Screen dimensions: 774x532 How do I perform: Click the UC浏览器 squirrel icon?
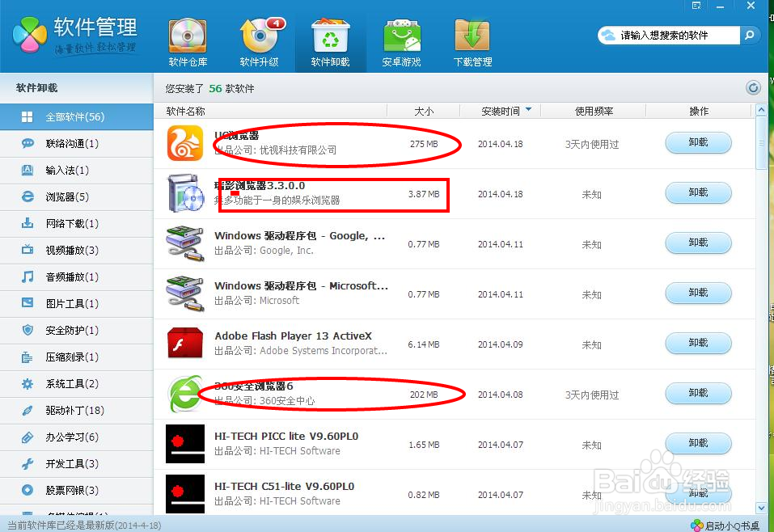click(185, 143)
